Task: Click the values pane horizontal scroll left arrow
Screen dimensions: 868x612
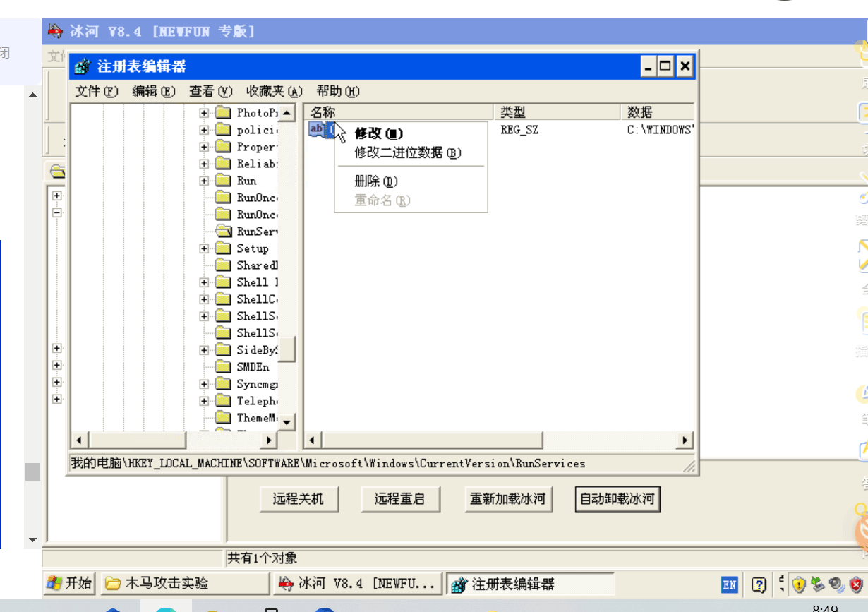Action: (x=312, y=440)
